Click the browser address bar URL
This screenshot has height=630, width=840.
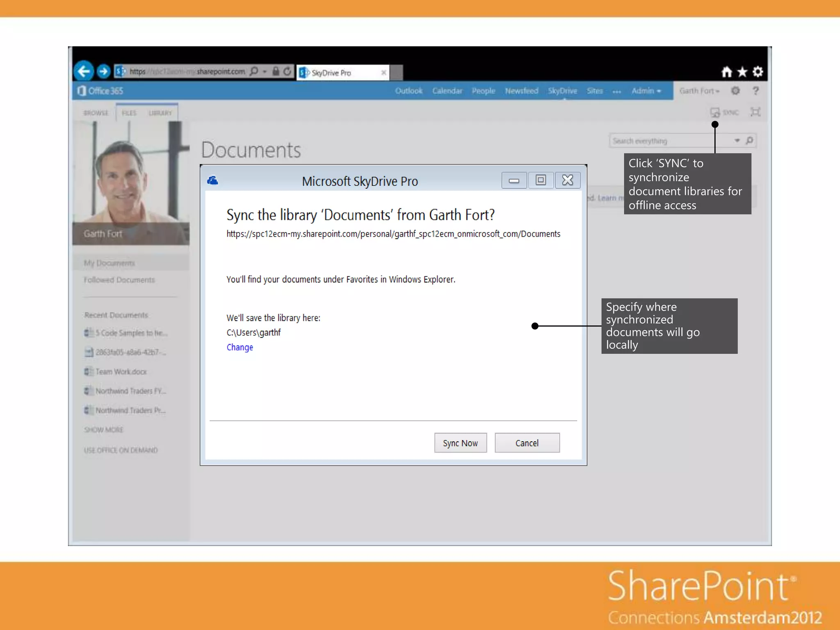187,71
